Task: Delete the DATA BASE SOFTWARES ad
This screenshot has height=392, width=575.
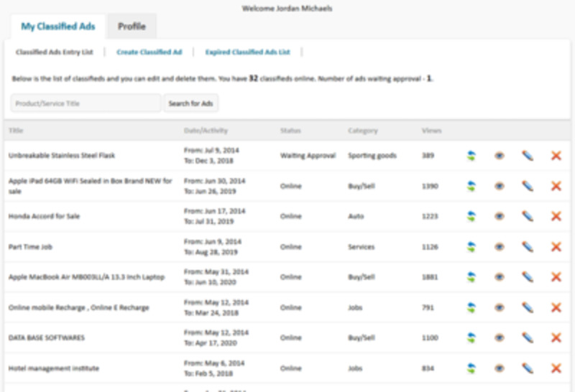Action: (556, 337)
